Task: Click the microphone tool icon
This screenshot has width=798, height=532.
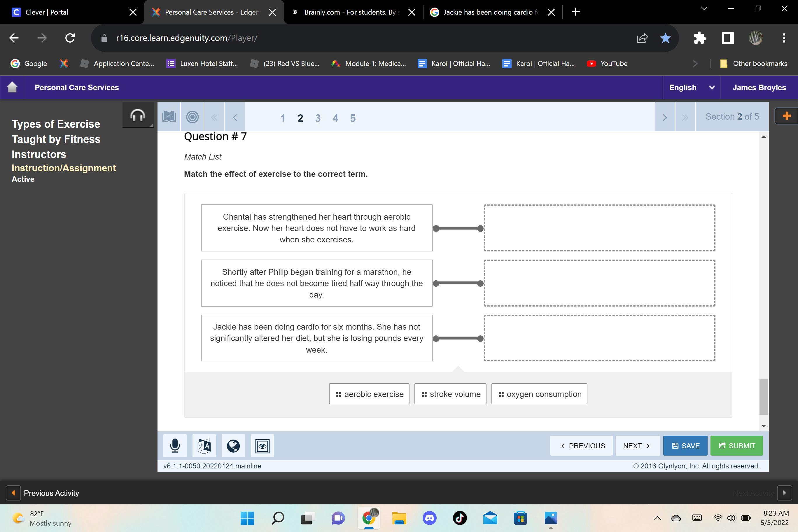Action: click(175, 445)
